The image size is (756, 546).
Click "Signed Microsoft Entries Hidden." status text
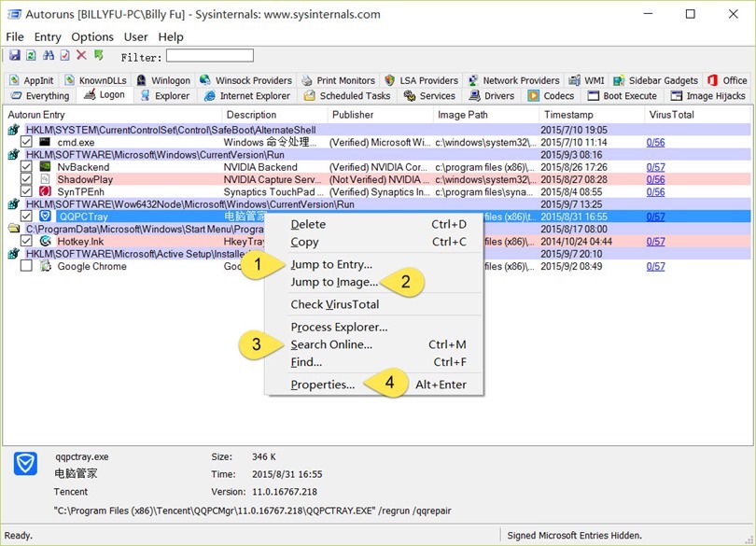click(574, 536)
